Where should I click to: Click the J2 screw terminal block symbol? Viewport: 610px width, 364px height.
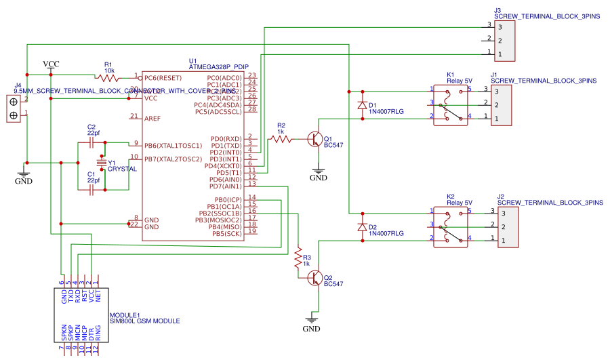tap(508, 227)
